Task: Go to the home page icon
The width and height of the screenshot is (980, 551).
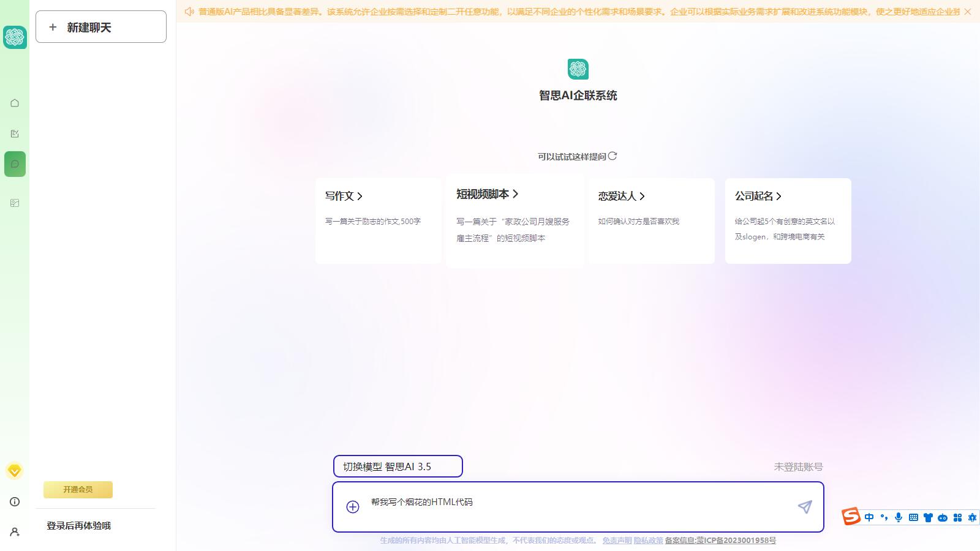Action: 15,103
